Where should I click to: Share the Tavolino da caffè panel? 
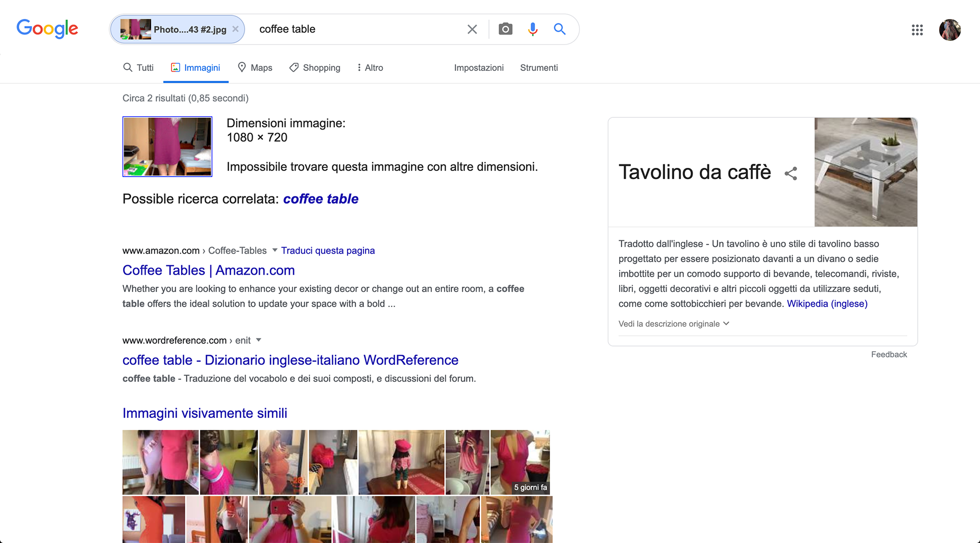[x=791, y=174]
